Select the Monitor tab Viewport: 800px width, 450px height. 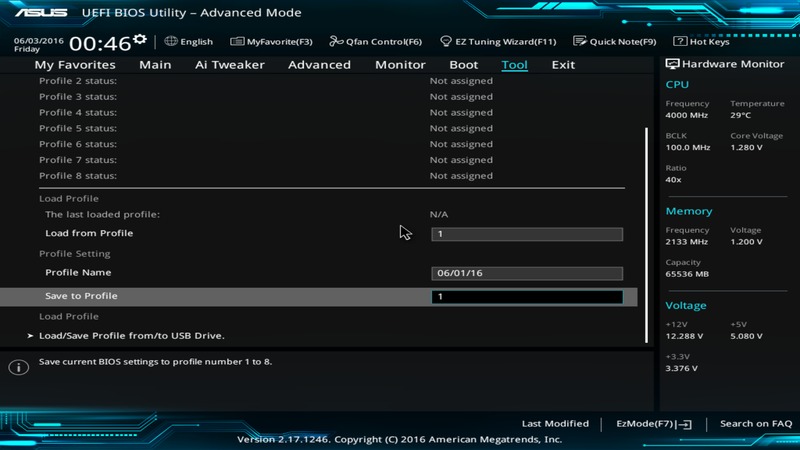(400, 65)
